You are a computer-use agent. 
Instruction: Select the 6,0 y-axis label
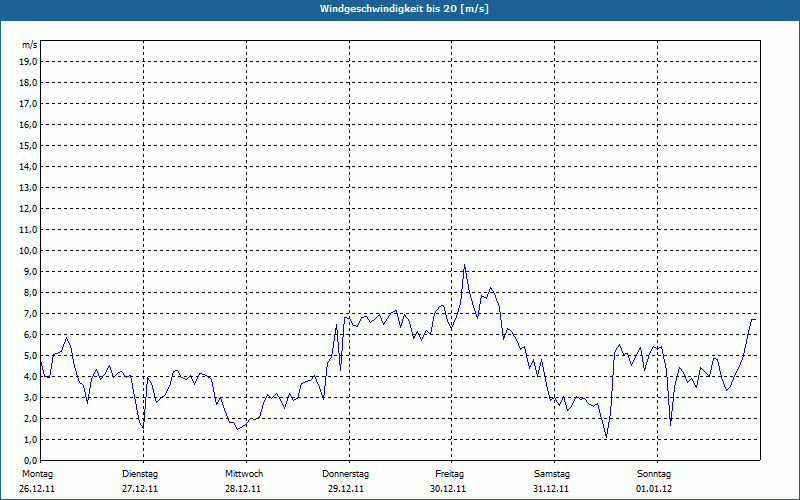pyautogui.click(x=30, y=335)
